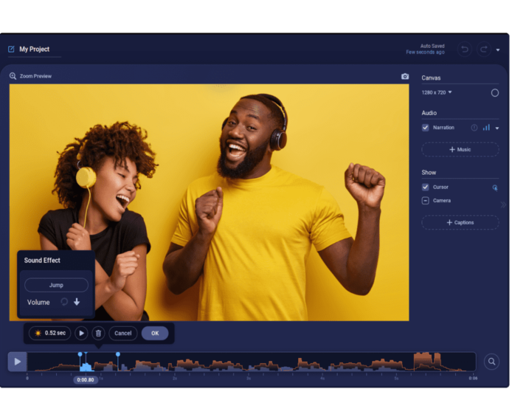Click the circle canvas color swatch
This screenshot has width=512, height=420.
tap(495, 93)
